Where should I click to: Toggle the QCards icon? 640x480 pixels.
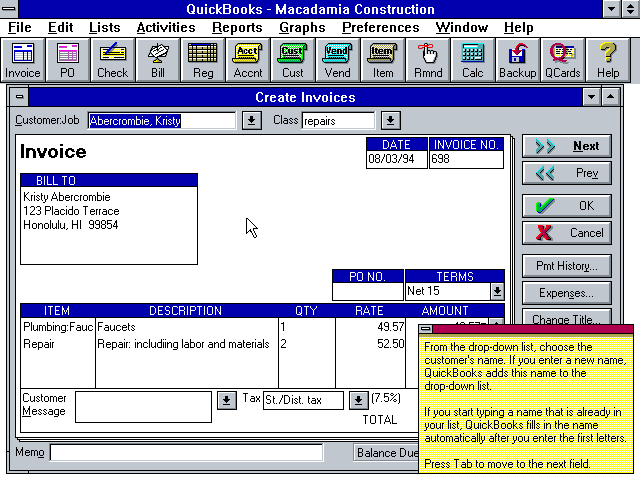pos(562,60)
